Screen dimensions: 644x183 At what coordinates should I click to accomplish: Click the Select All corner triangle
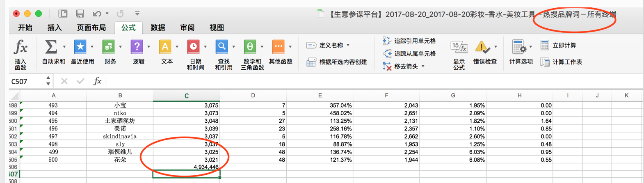tap(14, 96)
